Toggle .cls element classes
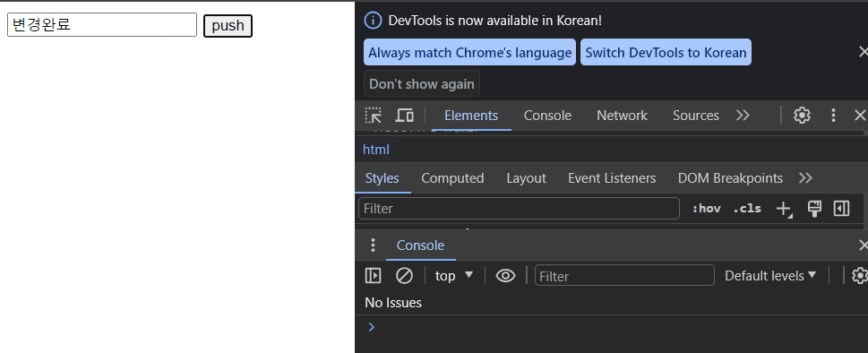This screenshot has width=868, height=353. (x=747, y=209)
